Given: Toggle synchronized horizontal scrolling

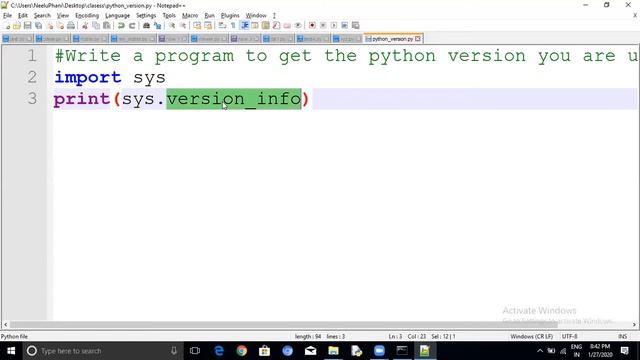Looking at the screenshot, I should coord(208,25).
